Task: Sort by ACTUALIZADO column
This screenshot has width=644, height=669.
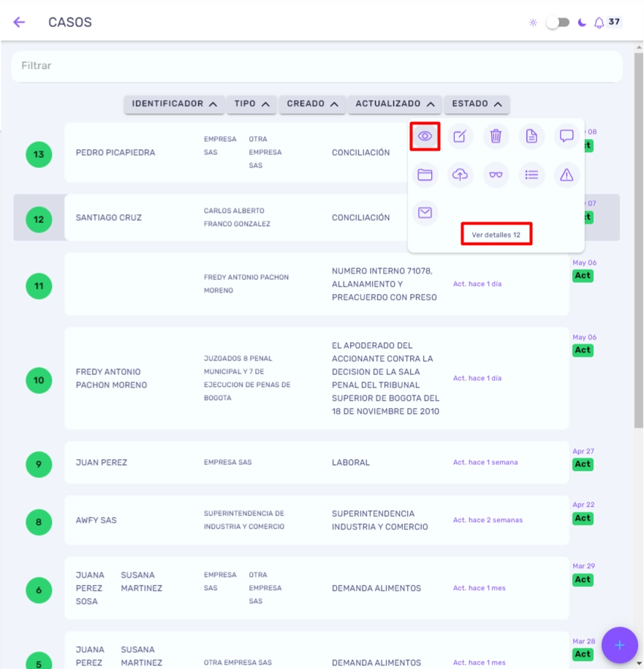Action: [x=395, y=104]
